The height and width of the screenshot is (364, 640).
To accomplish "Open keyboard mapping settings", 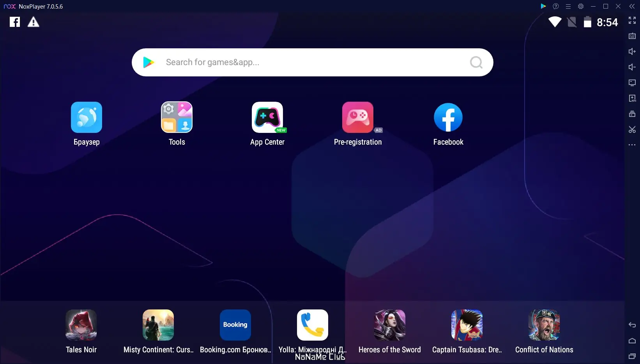I will tap(632, 36).
